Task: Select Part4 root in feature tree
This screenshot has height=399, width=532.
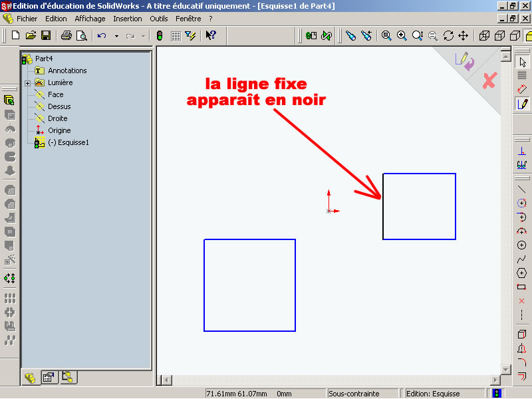Action: (44, 59)
